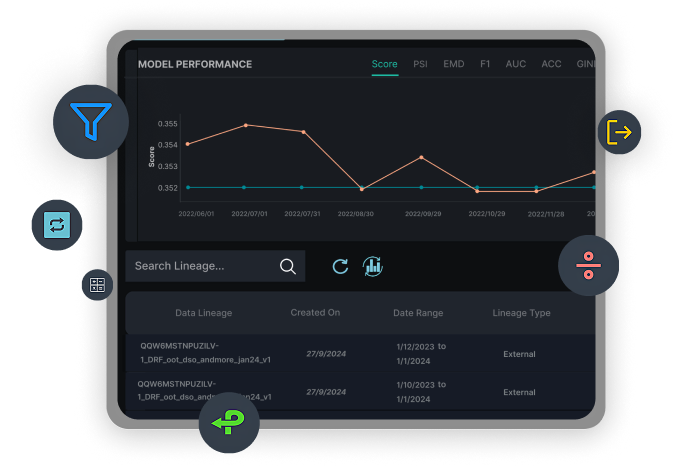View the ACC metric tab
The image size is (680, 467).
551,65
